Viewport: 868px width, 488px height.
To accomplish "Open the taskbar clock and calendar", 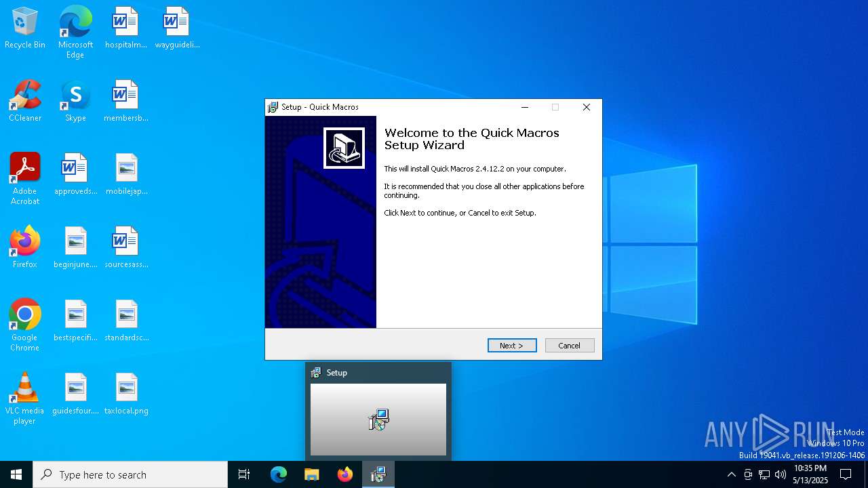I will click(x=810, y=474).
